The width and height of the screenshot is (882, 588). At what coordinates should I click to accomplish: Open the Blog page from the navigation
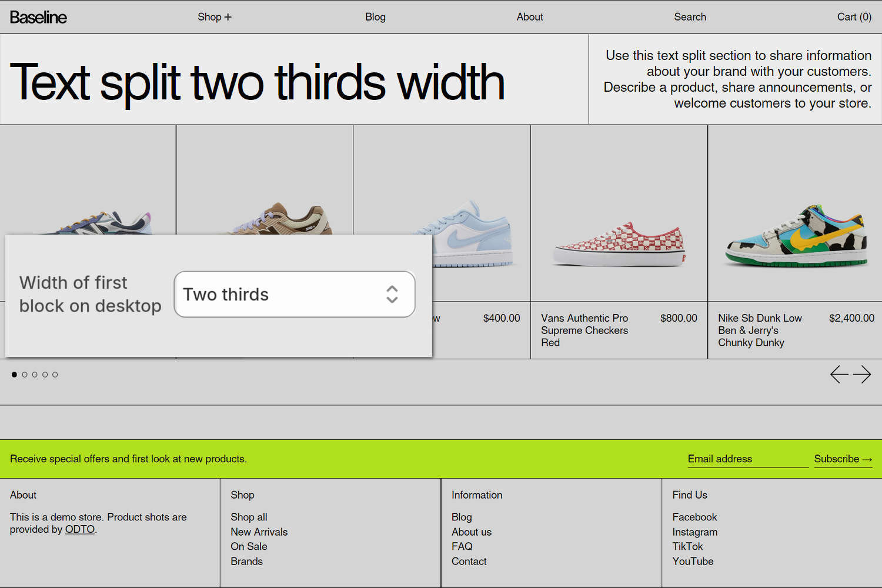click(375, 16)
